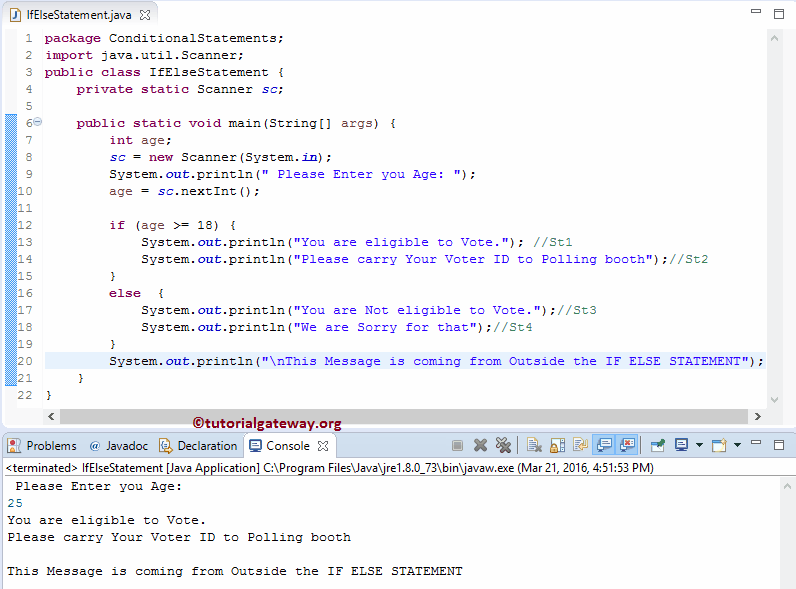
Task: Click 'import java.util.Scanner;' line
Action: click(x=144, y=55)
